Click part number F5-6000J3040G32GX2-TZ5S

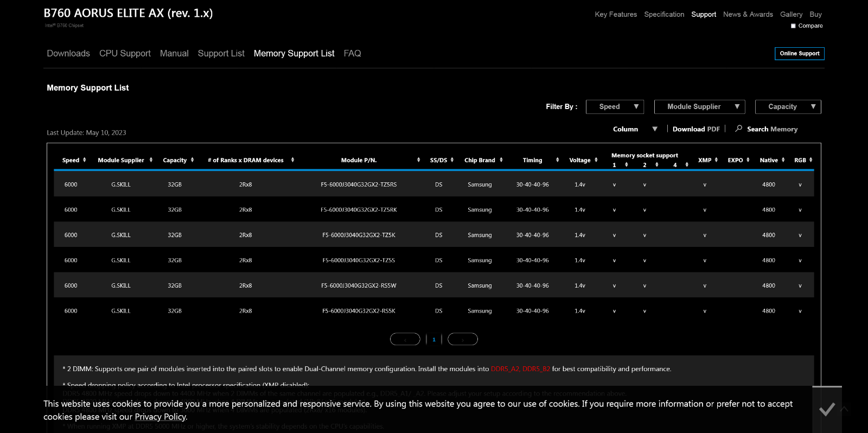coord(359,260)
